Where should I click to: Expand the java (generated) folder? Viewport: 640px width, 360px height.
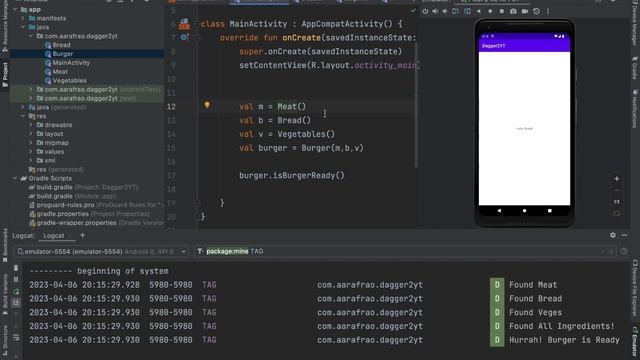pyautogui.click(x=23, y=107)
